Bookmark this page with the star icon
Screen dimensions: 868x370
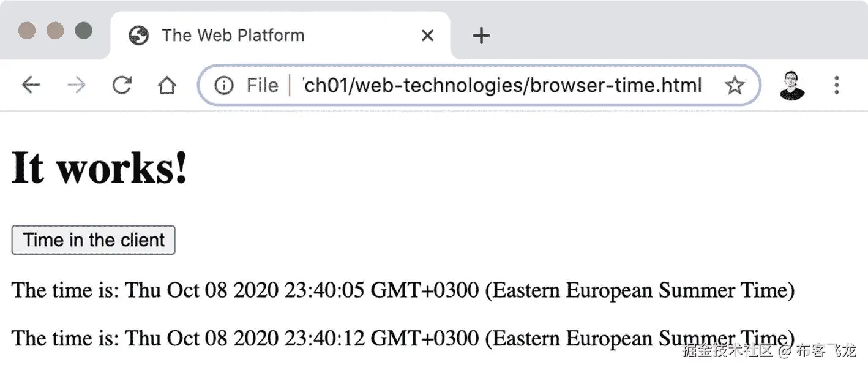pos(734,85)
